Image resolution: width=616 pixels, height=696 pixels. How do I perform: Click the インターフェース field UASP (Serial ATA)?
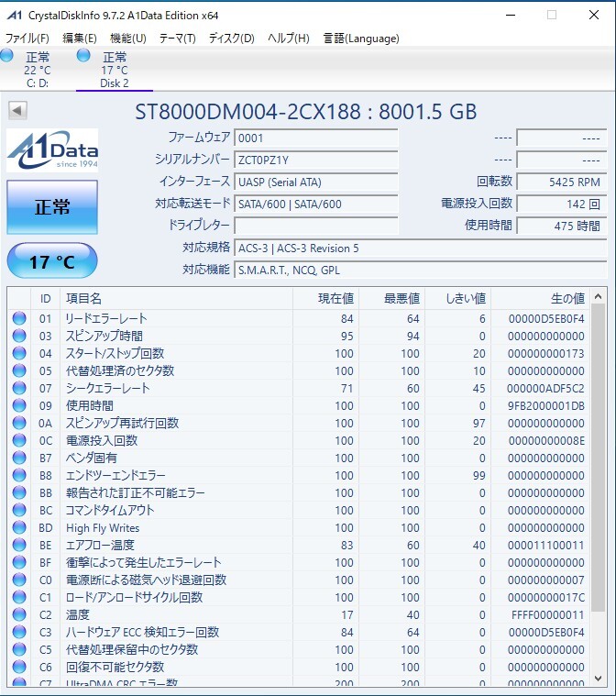[316, 182]
